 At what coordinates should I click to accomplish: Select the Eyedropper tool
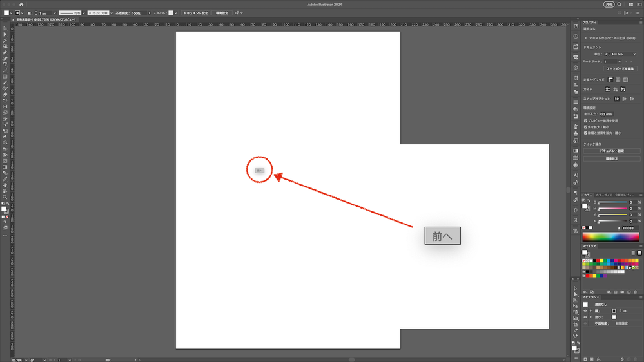click(5, 179)
